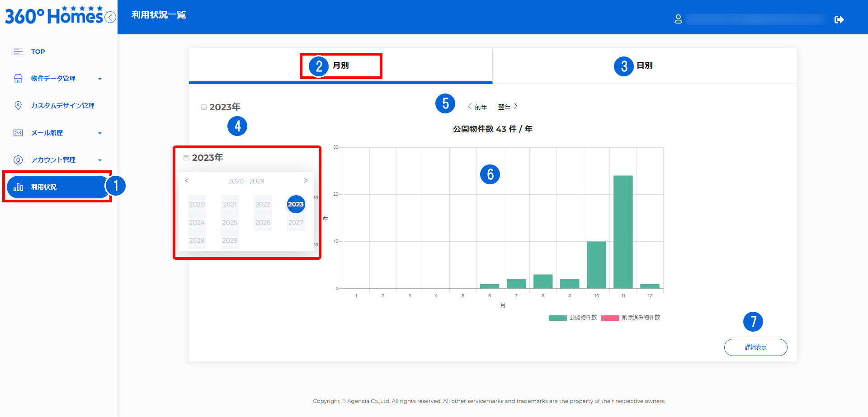
Task: Expand the アカウント管理 submenu arrow
Action: pyautogui.click(x=100, y=160)
